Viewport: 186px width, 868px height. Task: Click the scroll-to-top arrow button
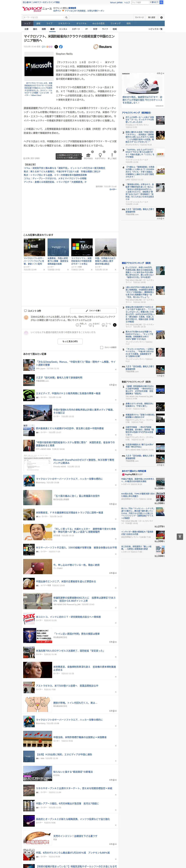(180, 536)
